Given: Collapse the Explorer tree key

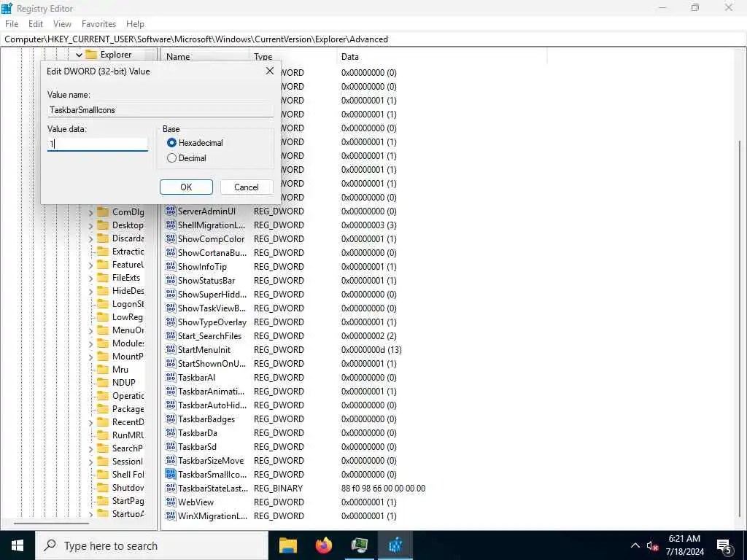Looking at the screenshot, I should coord(79,55).
